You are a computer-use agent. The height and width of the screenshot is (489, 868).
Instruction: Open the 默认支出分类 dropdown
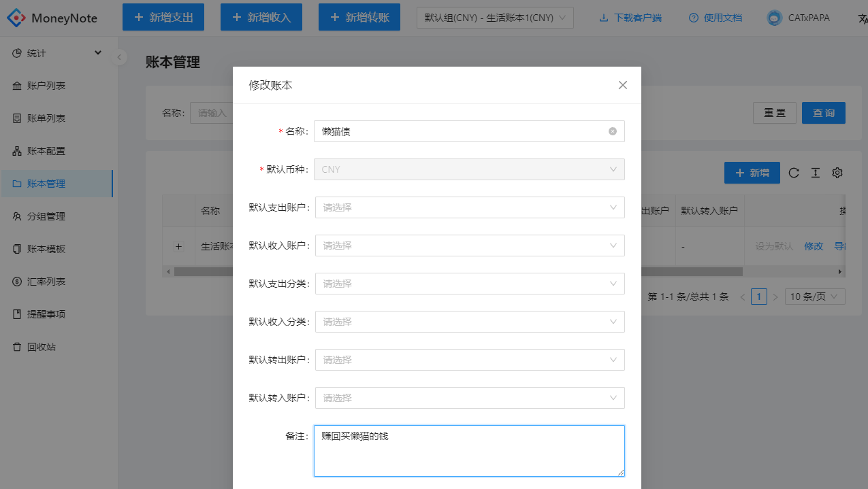(x=470, y=284)
